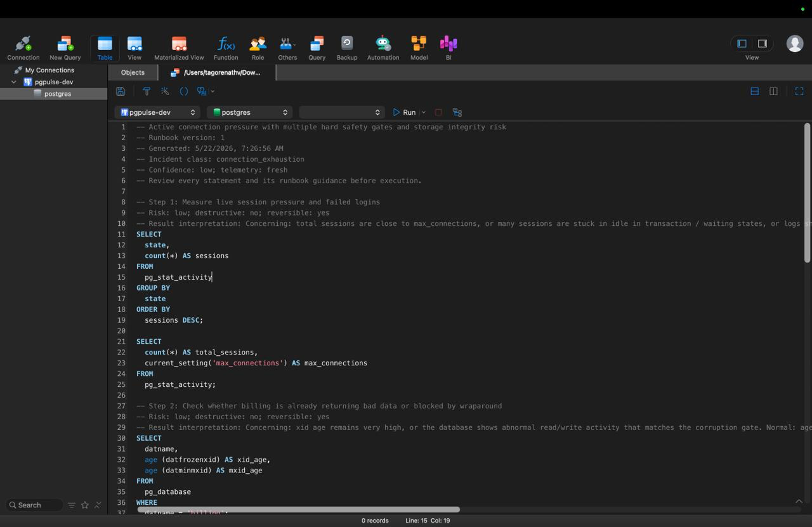Click the 'max_connections' string on line 23

point(247,363)
